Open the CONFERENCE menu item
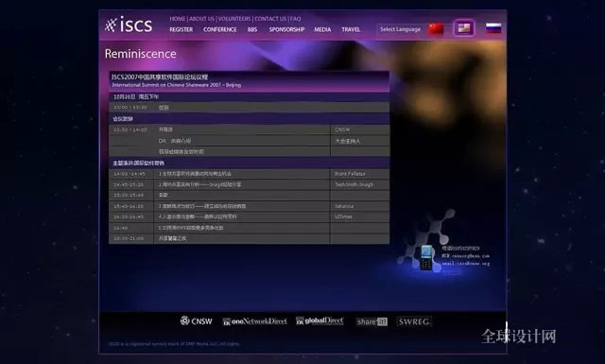This screenshot has width=605, height=364. click(220, 29)
